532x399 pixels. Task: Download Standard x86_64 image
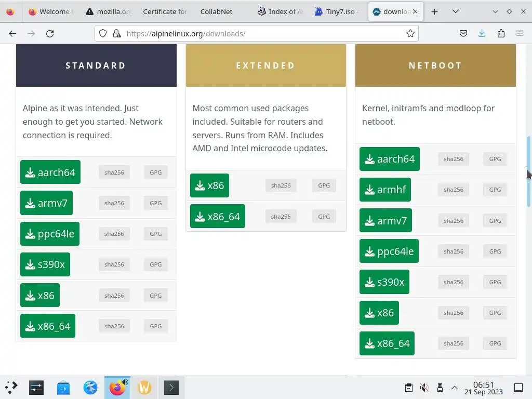click(48, 326)
